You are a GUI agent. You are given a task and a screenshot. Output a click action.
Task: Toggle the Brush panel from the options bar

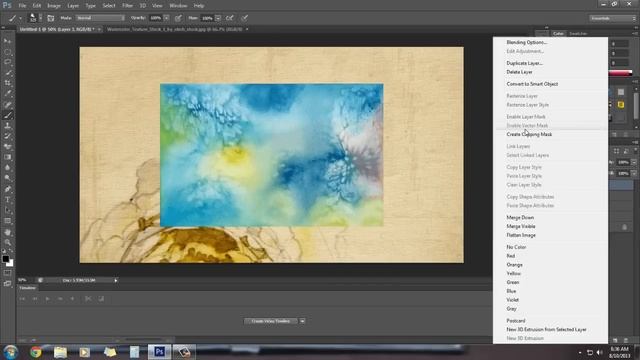(x=51, y=18)
